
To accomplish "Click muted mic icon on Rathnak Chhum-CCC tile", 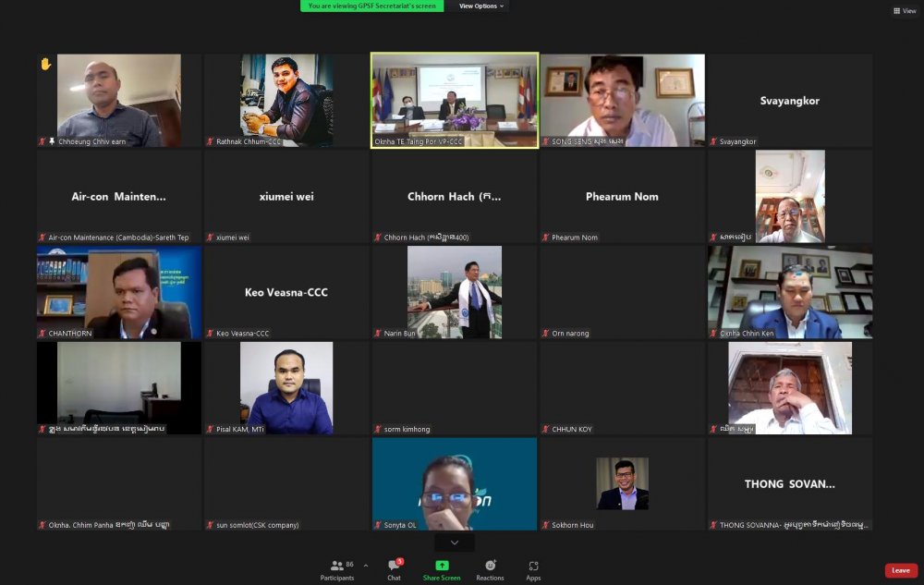I will 210,141.
